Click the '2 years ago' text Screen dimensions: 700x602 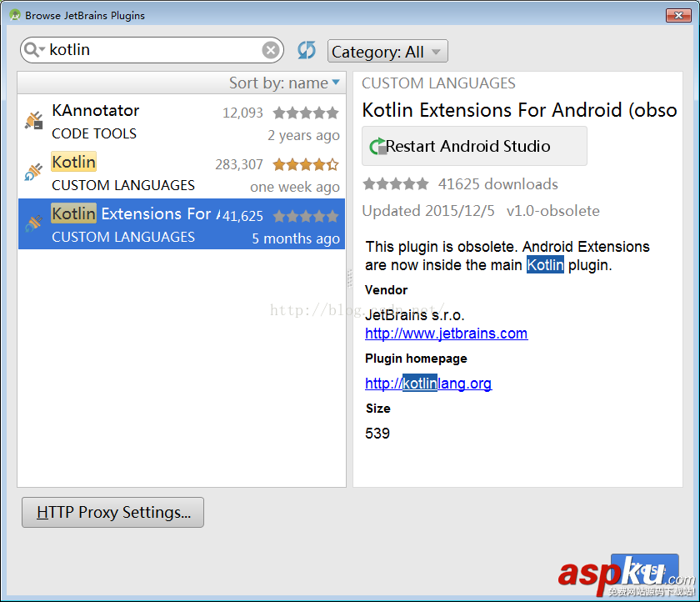303,135
